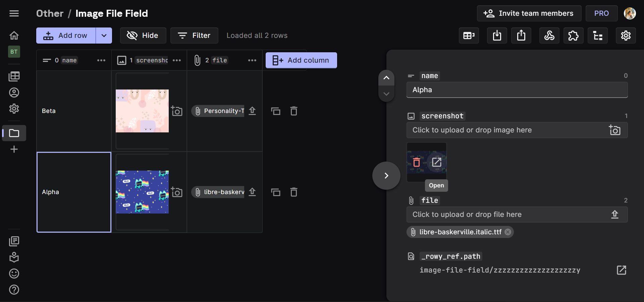
Task: Delete the Beta row
Action: (293, 111)
